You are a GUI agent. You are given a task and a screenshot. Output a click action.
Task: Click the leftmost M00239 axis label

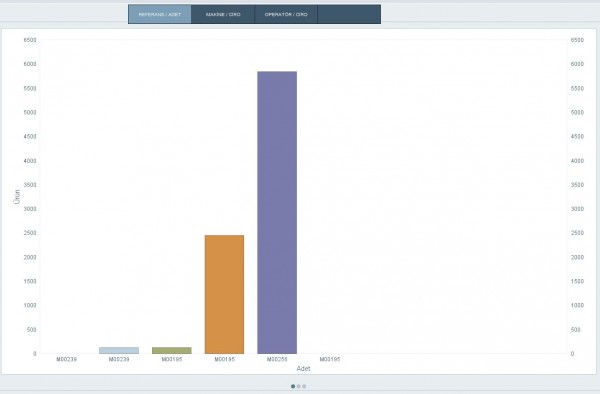(67, 359)
